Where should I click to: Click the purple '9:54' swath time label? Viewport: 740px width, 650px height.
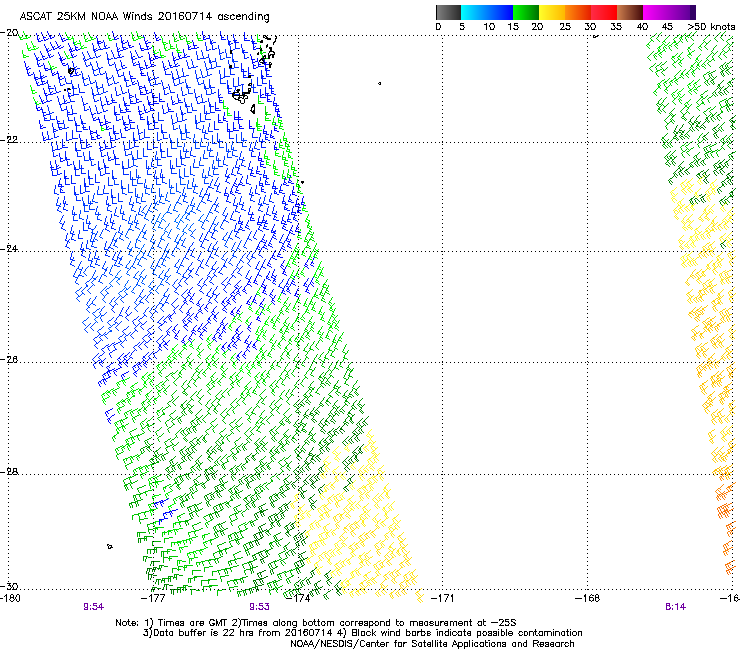(x=93, y=607)
